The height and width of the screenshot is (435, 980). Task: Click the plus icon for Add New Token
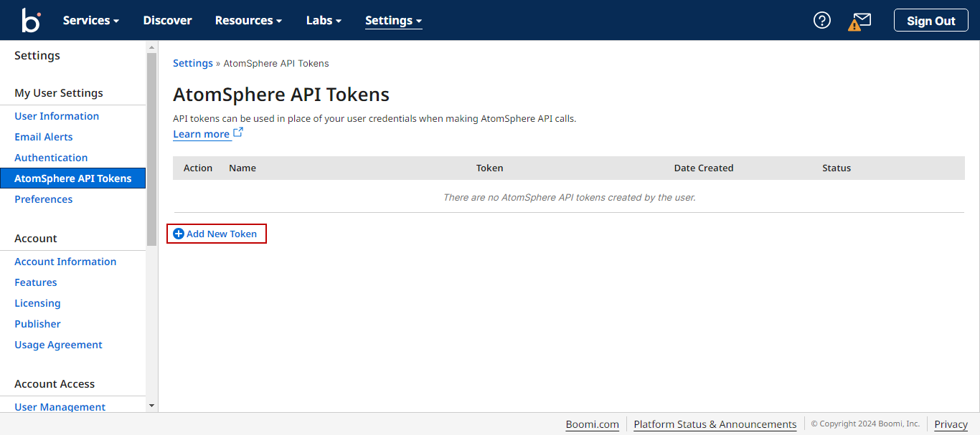point(179,234)
